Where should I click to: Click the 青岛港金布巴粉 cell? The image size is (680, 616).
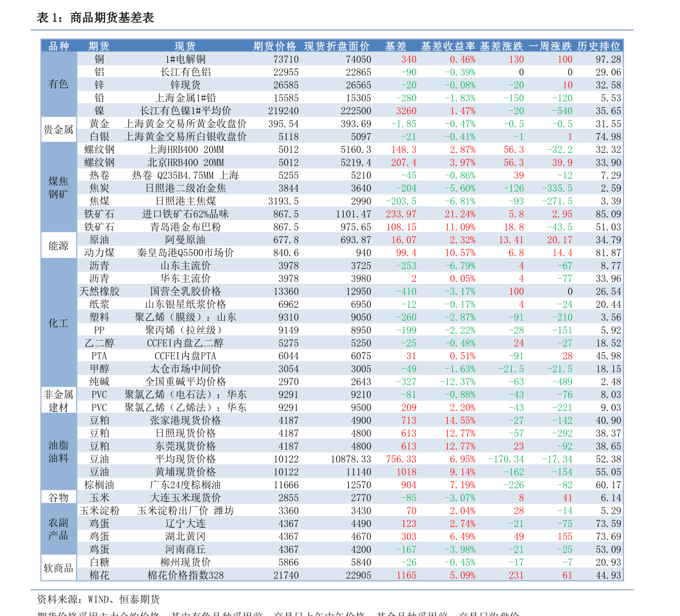click(185, 227)
